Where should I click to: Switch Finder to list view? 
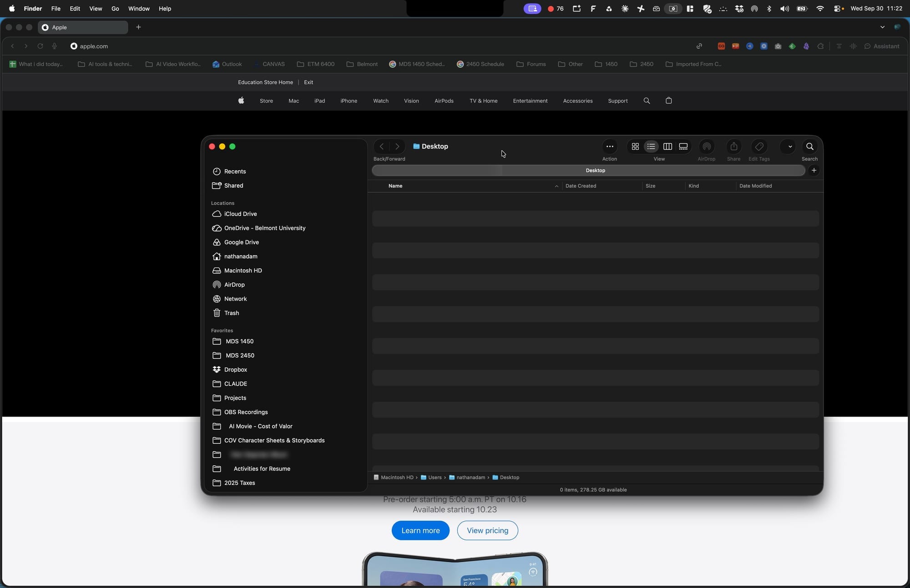point(651,146)
